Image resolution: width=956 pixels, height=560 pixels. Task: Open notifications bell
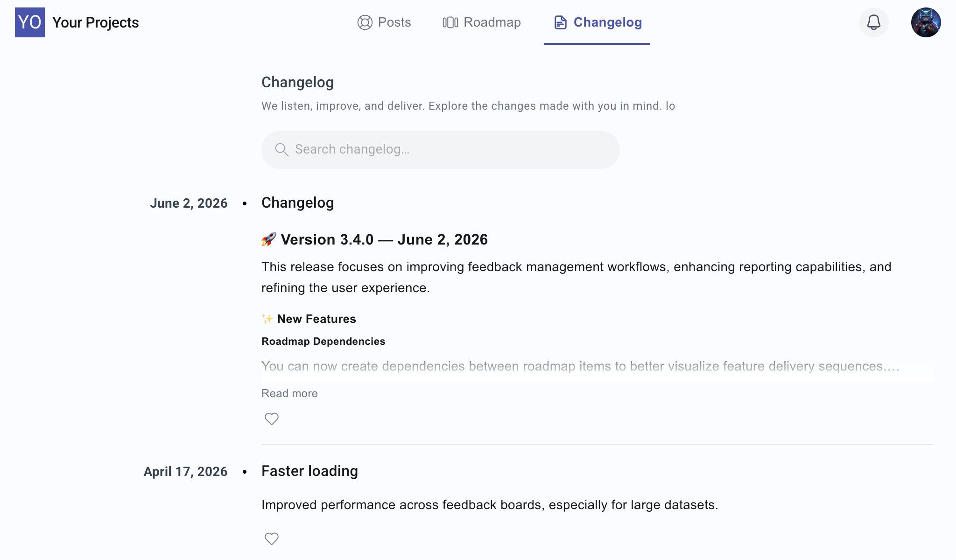coord(874,22)
